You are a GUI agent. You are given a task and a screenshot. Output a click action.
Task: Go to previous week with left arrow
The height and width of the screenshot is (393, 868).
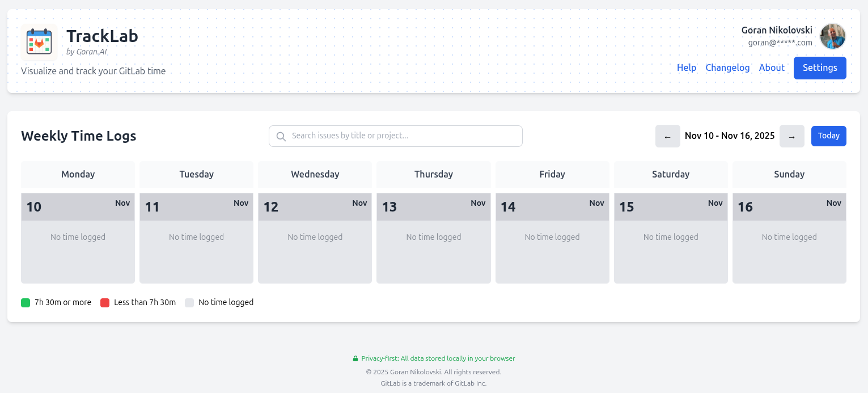[x=667, y=136]
